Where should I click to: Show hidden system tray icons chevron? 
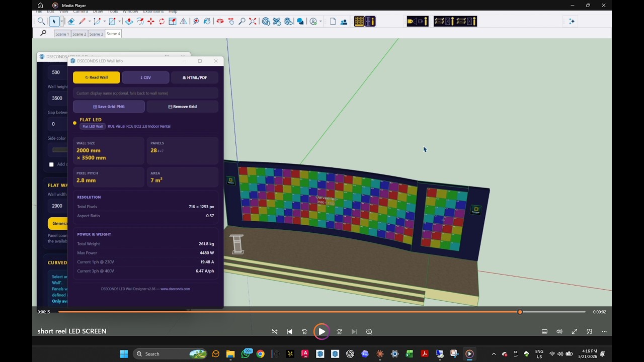pos(494,354)
